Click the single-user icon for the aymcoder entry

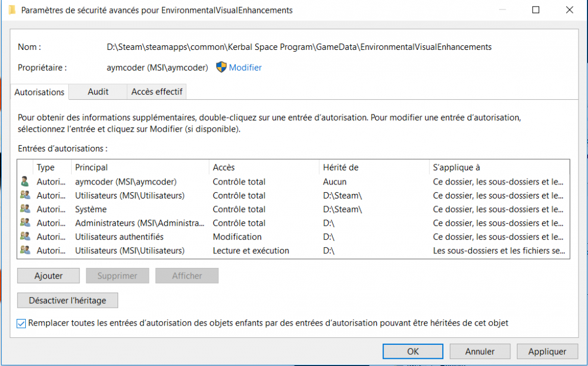click(25, 182)
